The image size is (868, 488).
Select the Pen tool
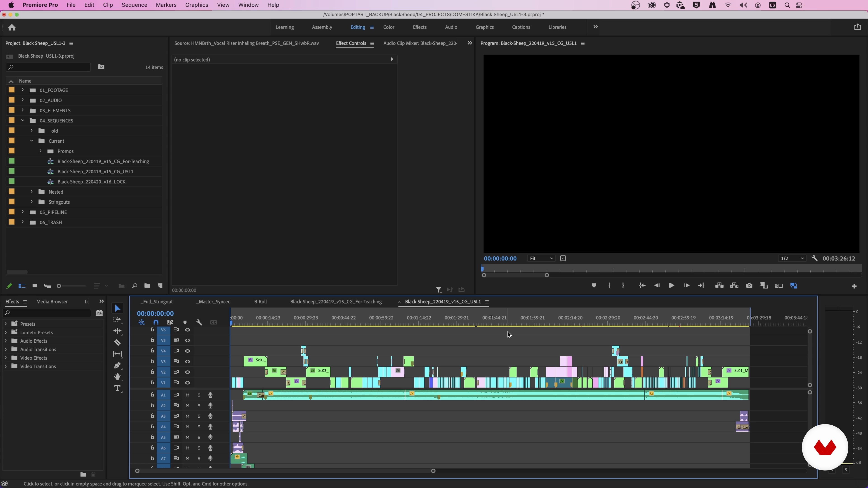click(x=117, y=365)
